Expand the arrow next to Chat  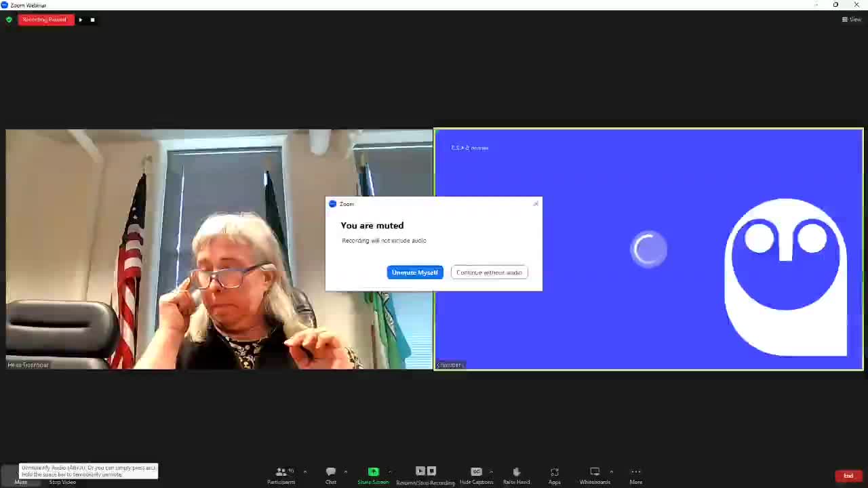point(345,472)
